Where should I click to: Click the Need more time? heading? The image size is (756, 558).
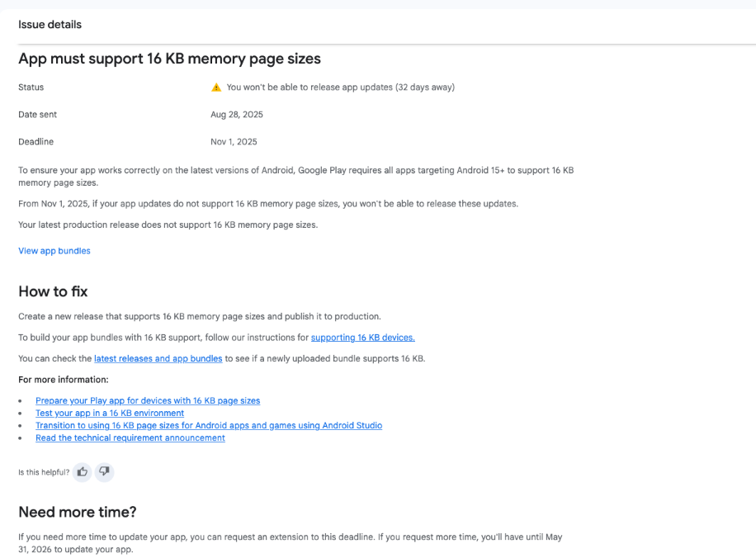point(78,512)
